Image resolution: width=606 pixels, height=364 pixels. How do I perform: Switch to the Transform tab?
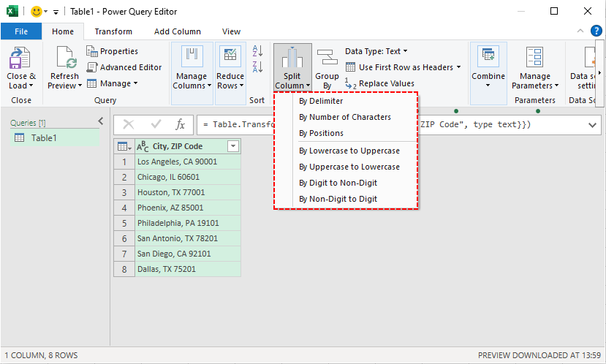tap(113, 31)
